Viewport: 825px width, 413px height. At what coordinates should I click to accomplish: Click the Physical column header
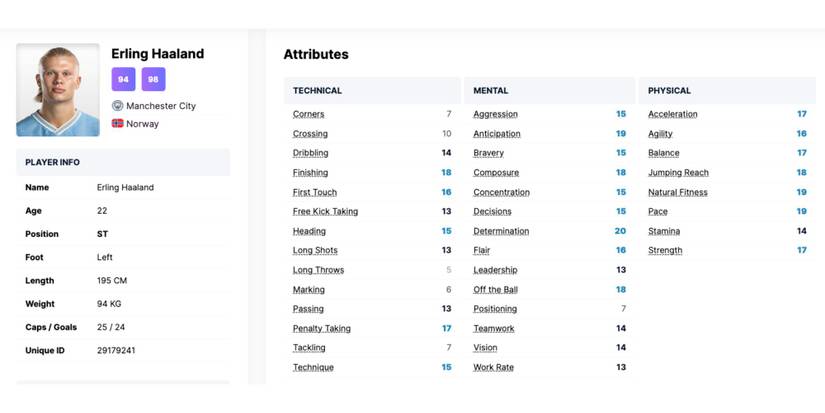pos(669,91)
